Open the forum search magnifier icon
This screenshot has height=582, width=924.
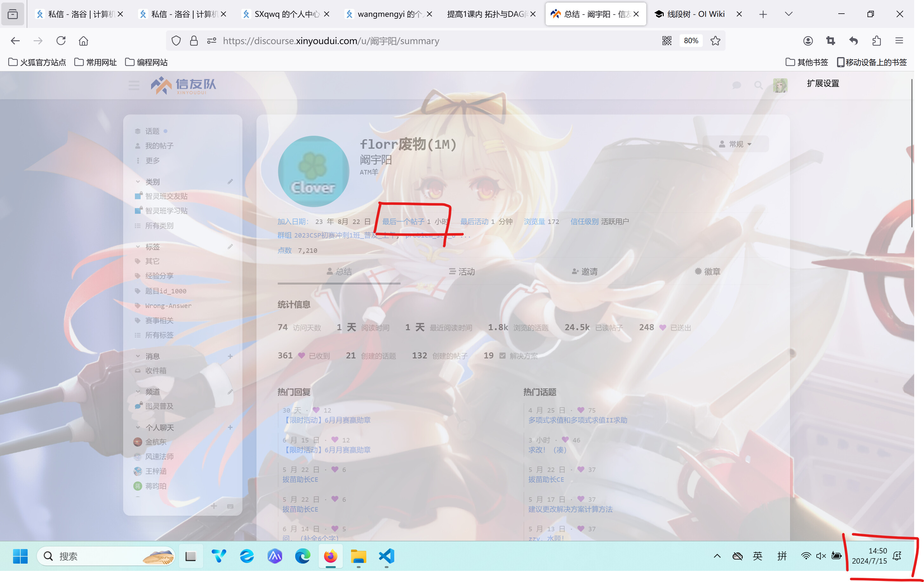point(758,85)
